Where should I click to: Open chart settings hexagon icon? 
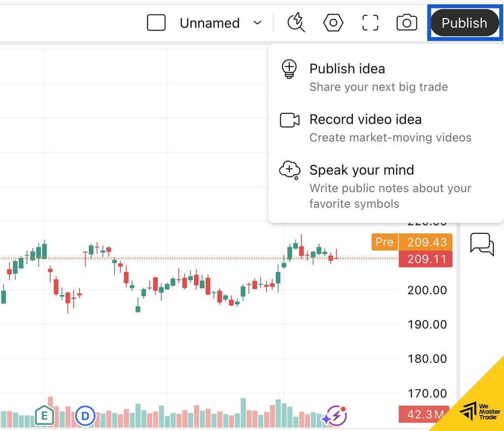pos(333,23)
